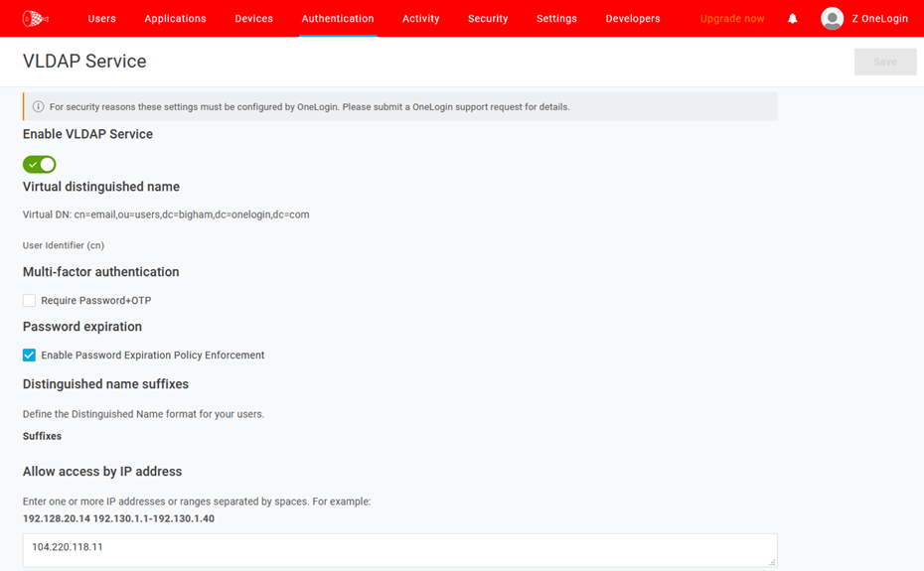Toggle the Enable VLDAP Service switch
The height and width of the screenshot is (571, 924).
pyautogui.click(x=40, y=165)
